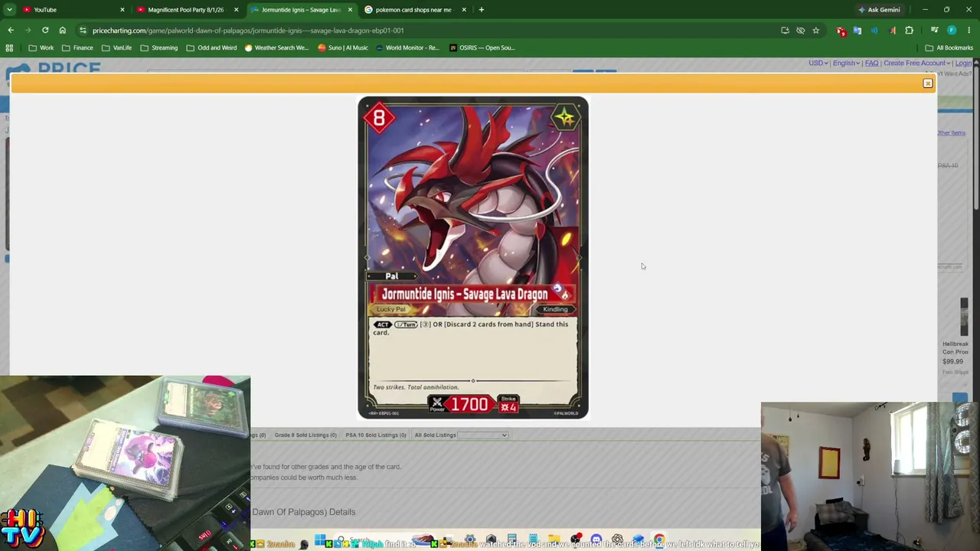Open the tab search dropdown

(x=9, y=10)
